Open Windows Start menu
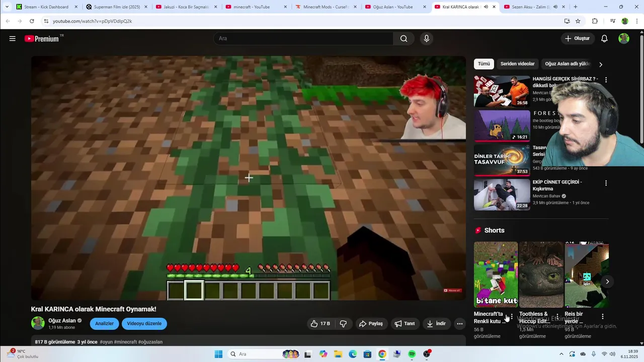This screenshot has width=644, height=362. point(218,354)
